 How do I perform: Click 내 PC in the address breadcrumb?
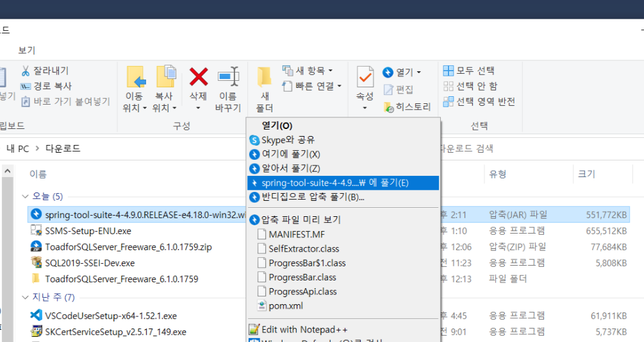pos(18,149)
